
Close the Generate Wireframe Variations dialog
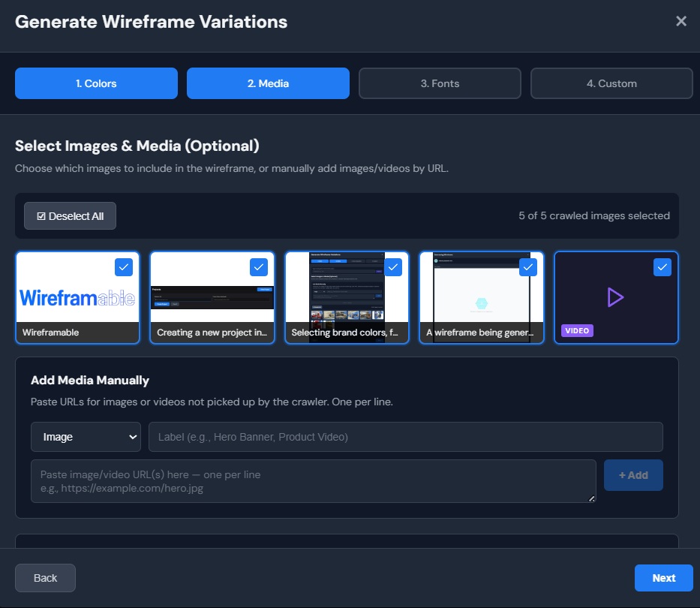pos(681,21)
